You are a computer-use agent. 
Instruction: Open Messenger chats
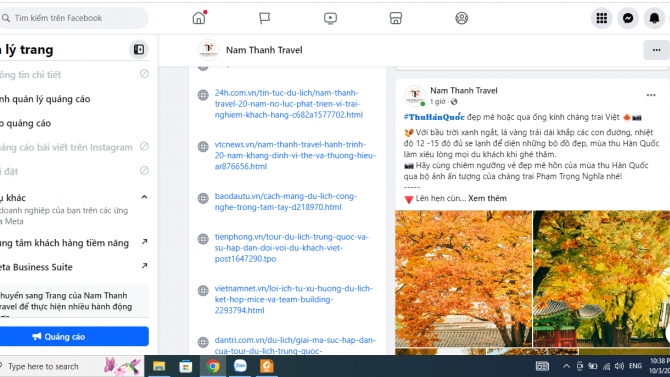click(x=628, y=18)
